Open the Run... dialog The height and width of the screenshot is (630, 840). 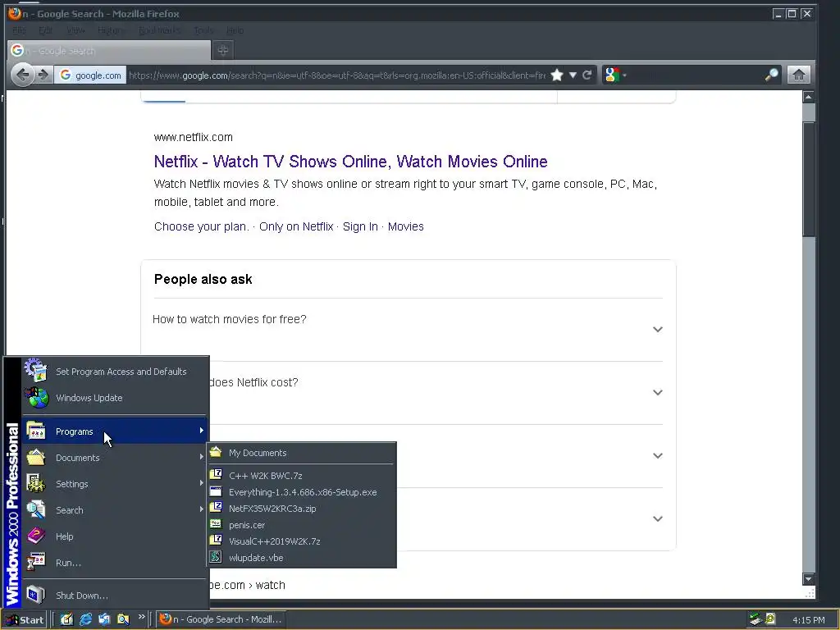115,563
